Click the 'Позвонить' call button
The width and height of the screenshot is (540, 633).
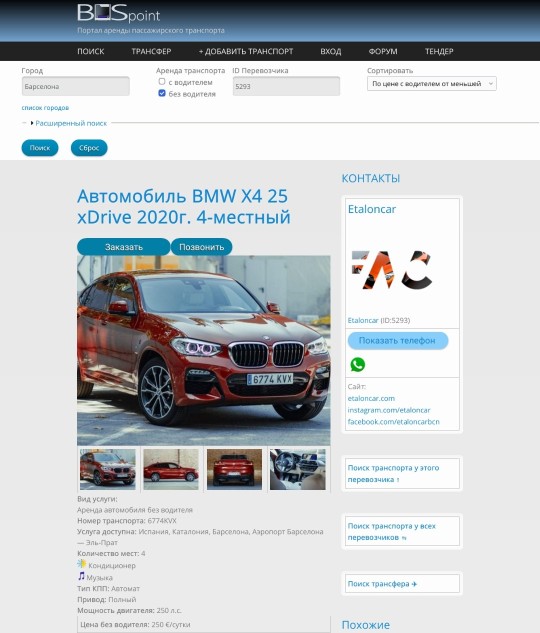point(201,247)
